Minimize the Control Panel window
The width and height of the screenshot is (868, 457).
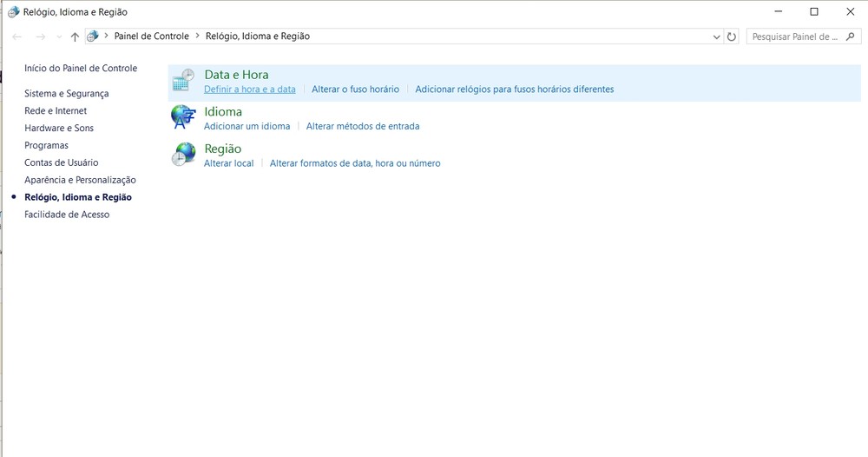coord(779,11)
